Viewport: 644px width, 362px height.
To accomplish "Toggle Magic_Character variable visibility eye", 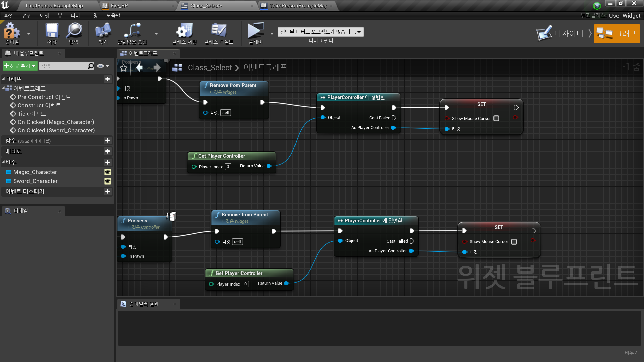I will 107,172.
